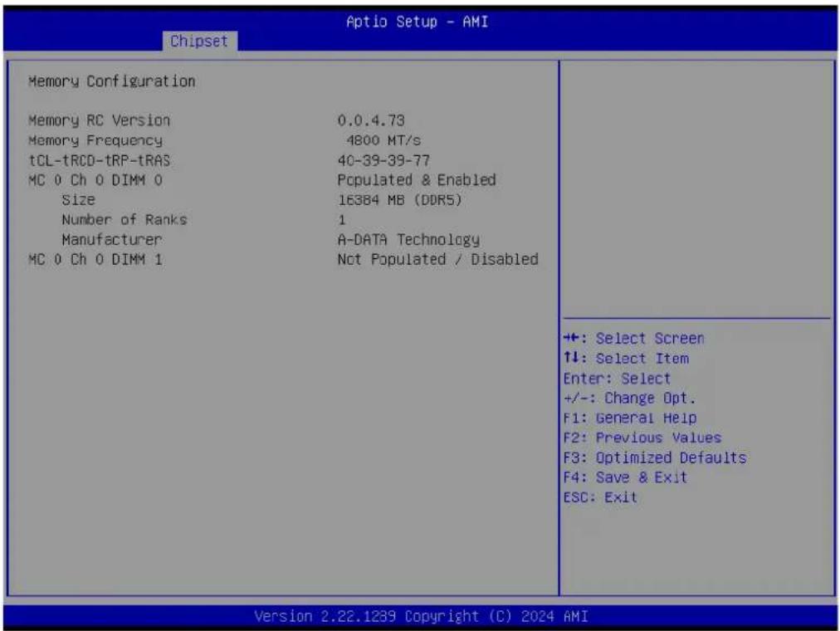Click the Select Screen key hint
Viewport: 840px width, 631px height.
[634, 339]
